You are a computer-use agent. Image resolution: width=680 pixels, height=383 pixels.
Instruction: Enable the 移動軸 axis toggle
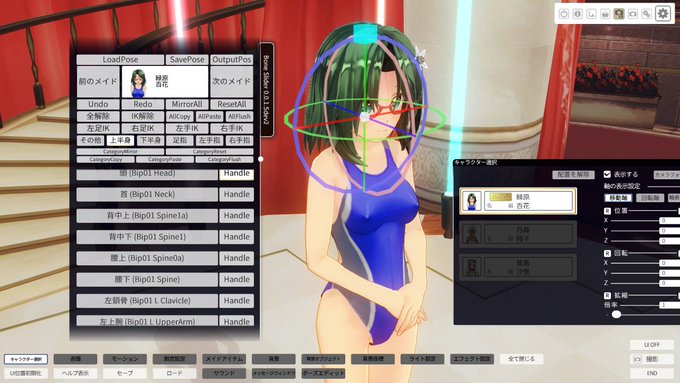coord(618,198)
